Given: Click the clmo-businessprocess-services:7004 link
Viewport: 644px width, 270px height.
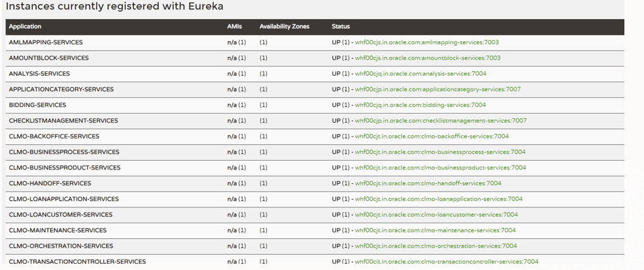Looking at the screenshot, I should click(x=440, y=152).
